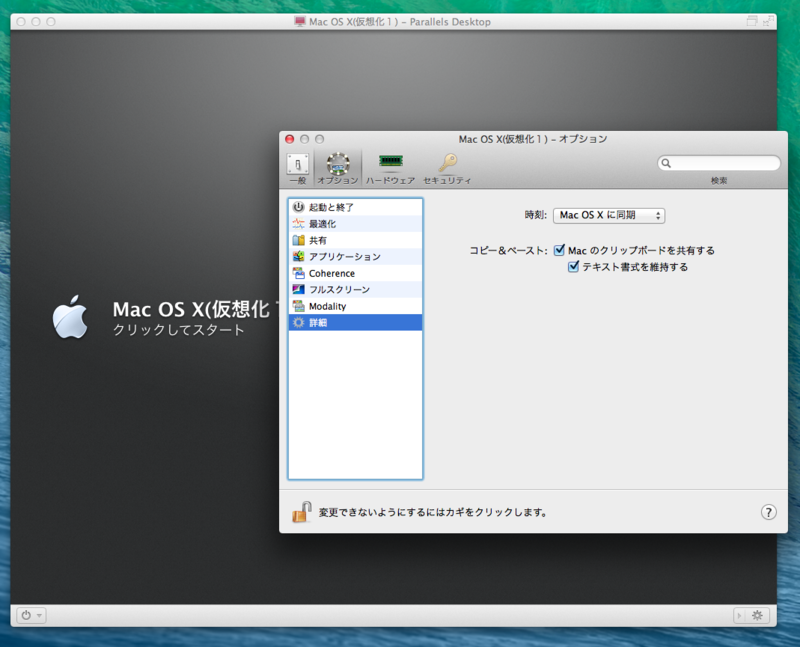Viewport: 800px width, 647px height.
Task: Close the オプション window with the red button
Action: click(290, 139)
